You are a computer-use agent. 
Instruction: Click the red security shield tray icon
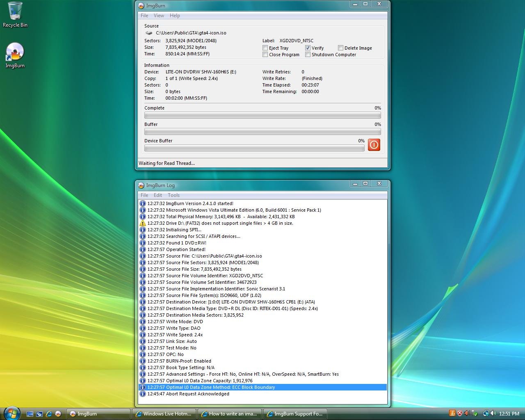[460, 413]
